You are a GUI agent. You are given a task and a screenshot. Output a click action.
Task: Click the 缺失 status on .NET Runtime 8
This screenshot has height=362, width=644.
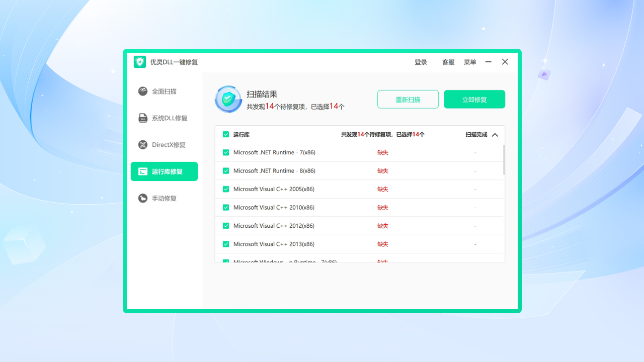pos(382,170)
